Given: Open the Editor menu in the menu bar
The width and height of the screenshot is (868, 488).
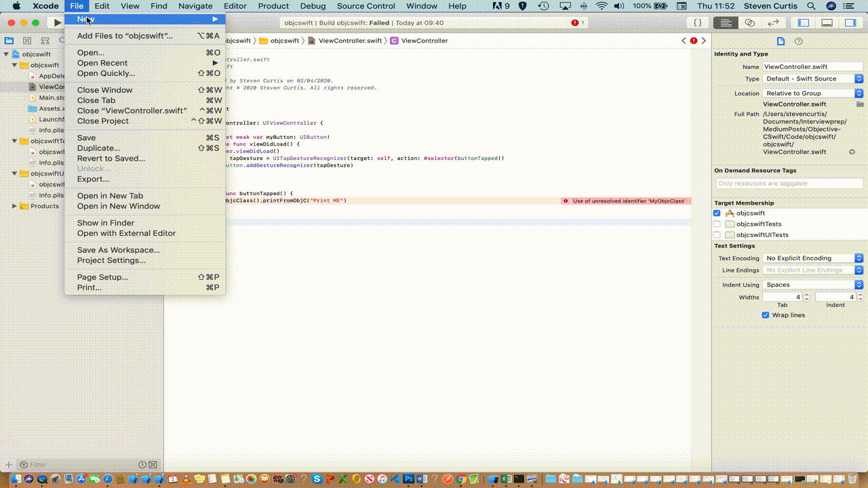Looking at the screenshot, I should pyautogui.click(x=235, y=6).
